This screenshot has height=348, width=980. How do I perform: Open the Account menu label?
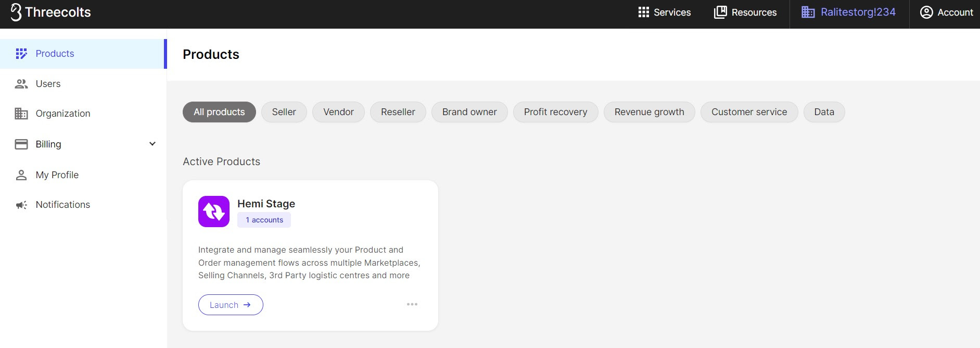[956, 13]
